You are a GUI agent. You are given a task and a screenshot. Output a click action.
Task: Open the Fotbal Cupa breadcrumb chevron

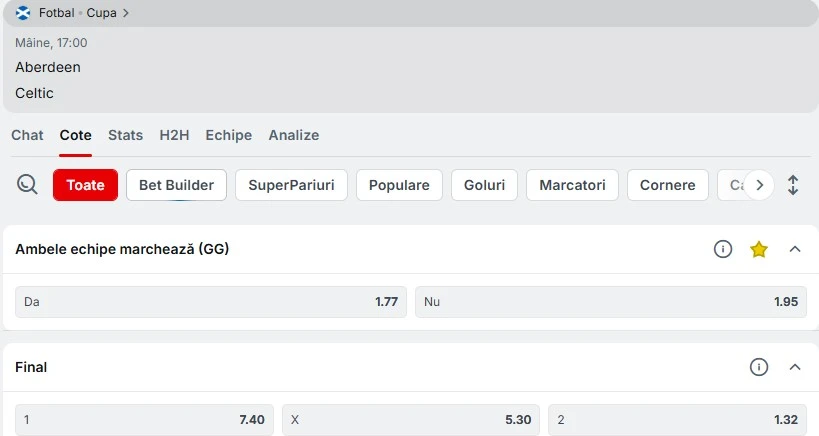pyautogui.click(x=125, y=13)
